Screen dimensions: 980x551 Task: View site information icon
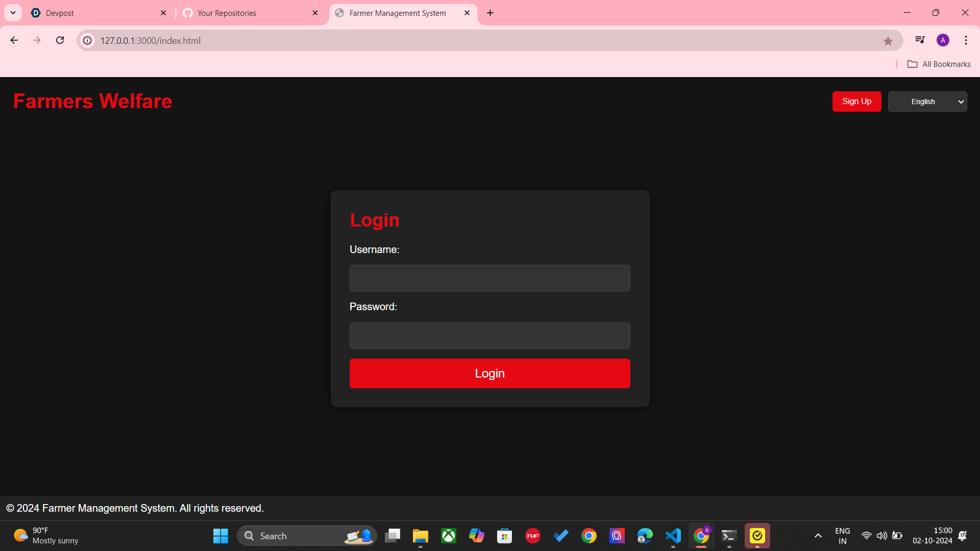(x=88, y=40)
